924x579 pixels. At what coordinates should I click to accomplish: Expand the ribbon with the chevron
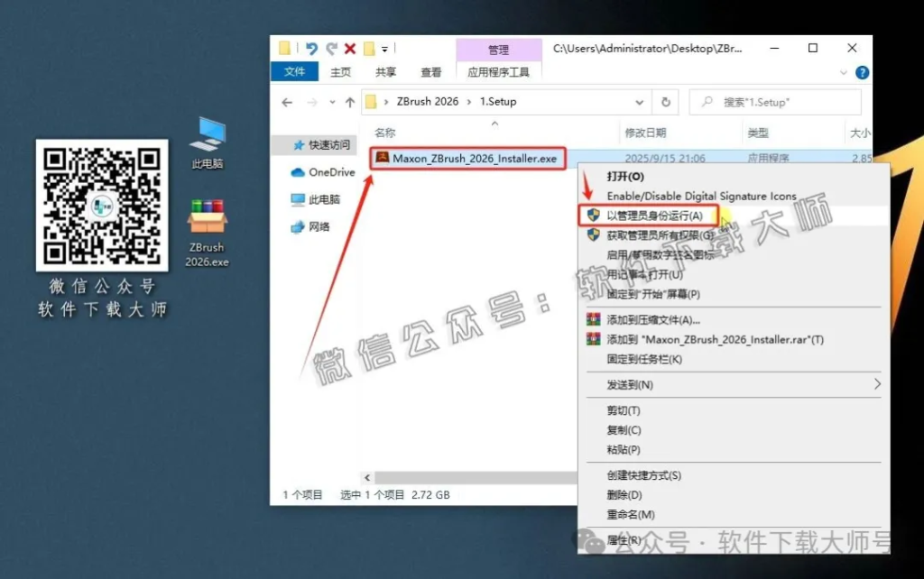pos(845,72)
